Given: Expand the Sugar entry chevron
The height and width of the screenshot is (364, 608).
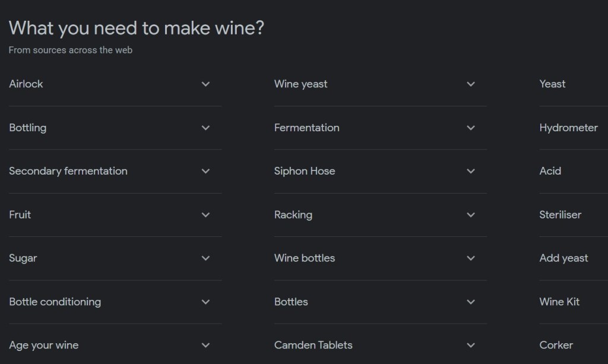Looking at the screenshot, I should (205, 258).
